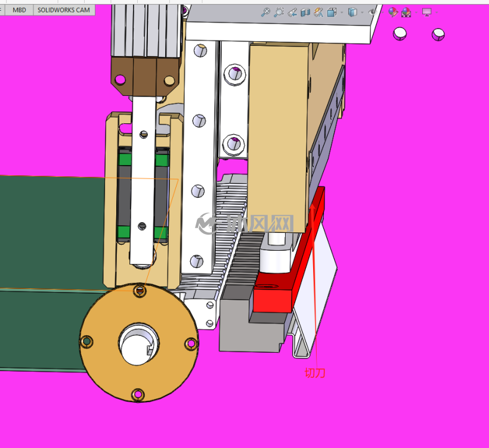Select the Zoom to Area tool
489x448 pixels.
pyautogui.click(x=278, y=13)
